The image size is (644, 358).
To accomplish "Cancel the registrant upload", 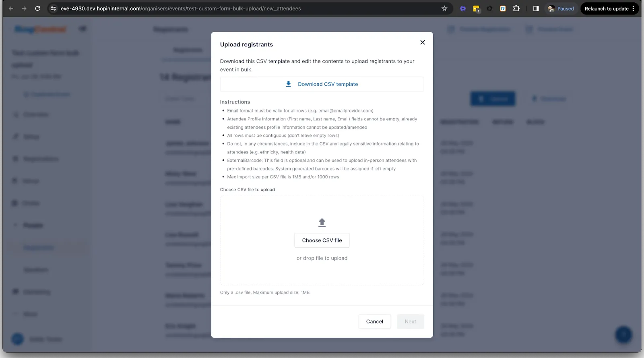I will pyautogui.click(x=374, y=321).
